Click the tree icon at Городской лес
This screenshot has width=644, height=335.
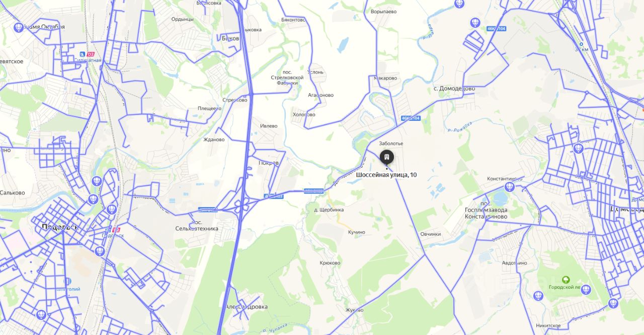[566, 280]
